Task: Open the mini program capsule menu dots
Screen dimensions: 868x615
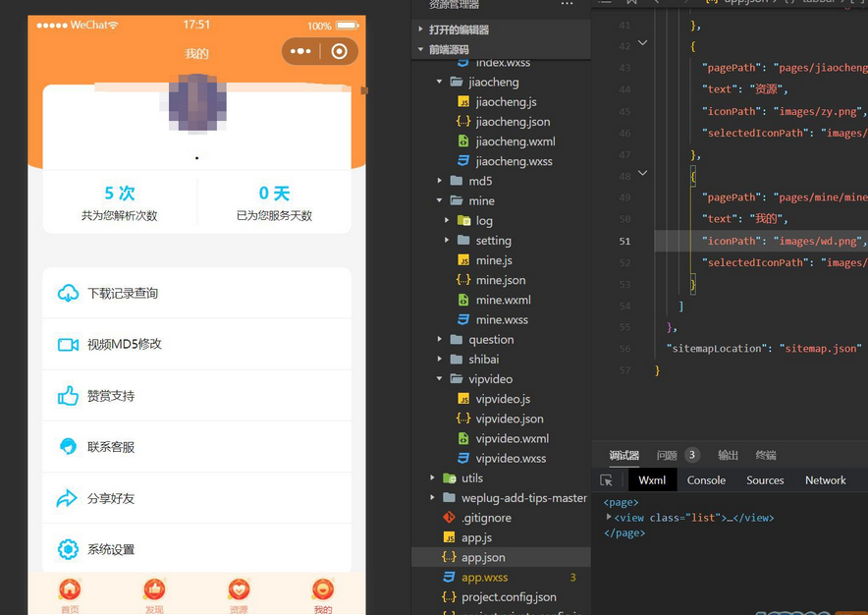Action: coord(300,51)
